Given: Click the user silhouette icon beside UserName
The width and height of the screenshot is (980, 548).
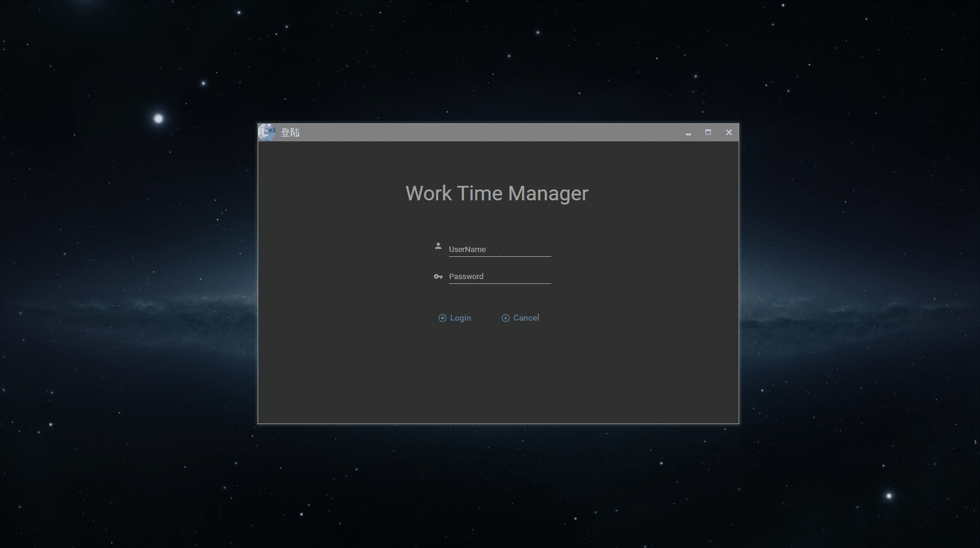Looking at the screenshot, I should coord(438,246).
